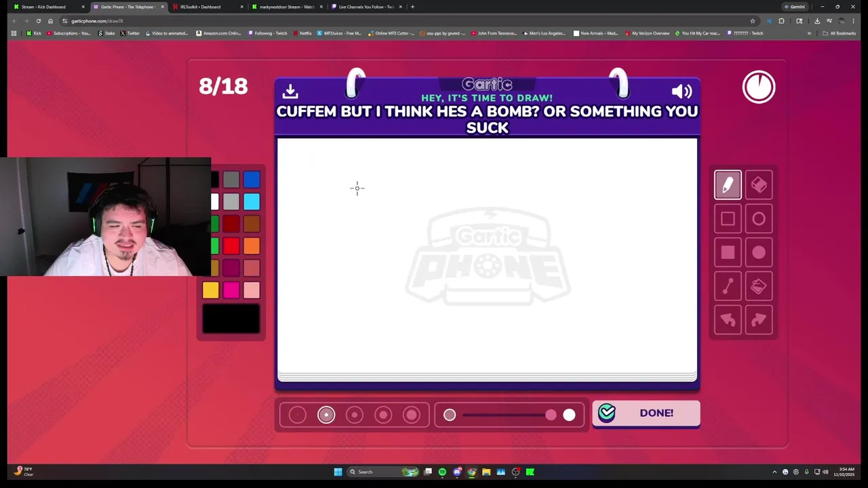Image resolution: width=868 pixels, height=488 pixels.
Task: Undo the last drawing stroke
Action: 728,320
